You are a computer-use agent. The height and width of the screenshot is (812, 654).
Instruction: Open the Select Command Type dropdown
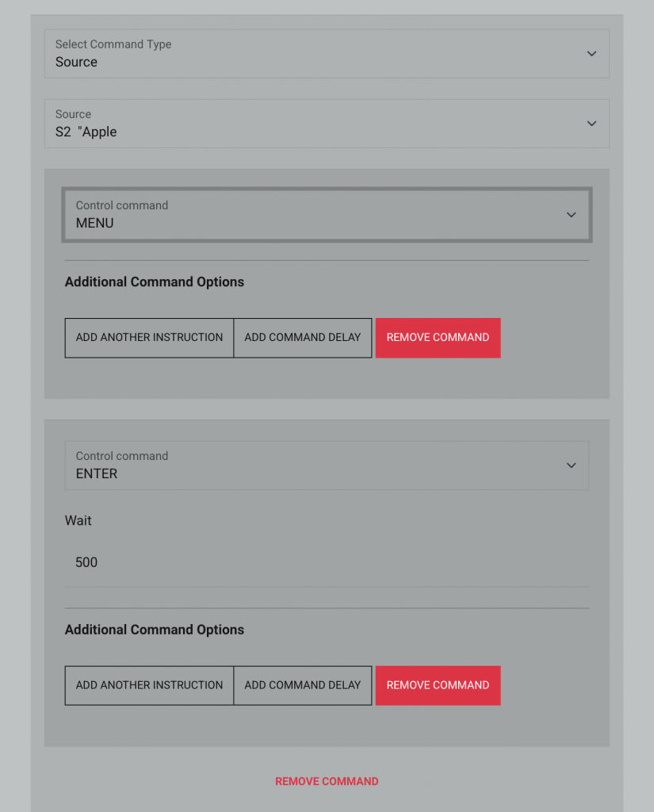click(x=317, y=54)
